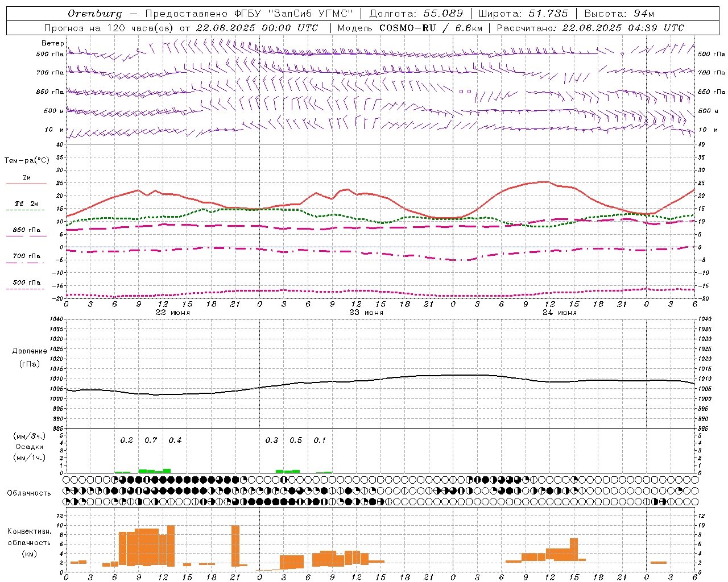Click the "Конвективн." convective cloud label
Image resolution: width=728 pixels, height=582 pixels.
click(30, 531)
